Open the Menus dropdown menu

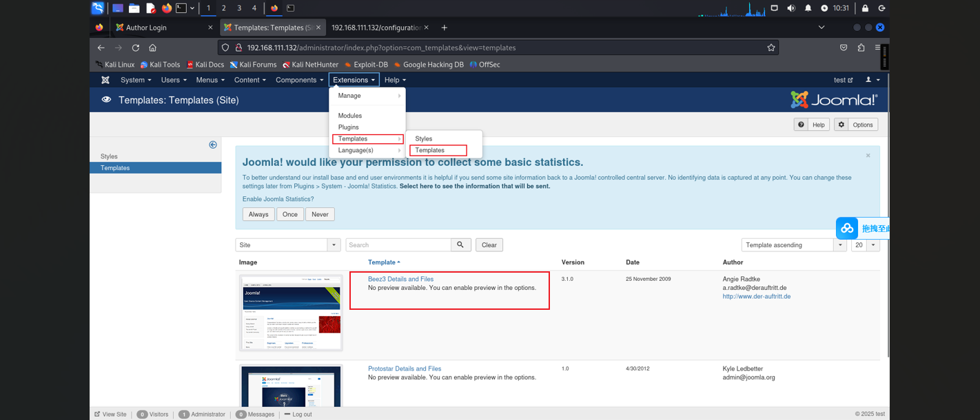210,80
